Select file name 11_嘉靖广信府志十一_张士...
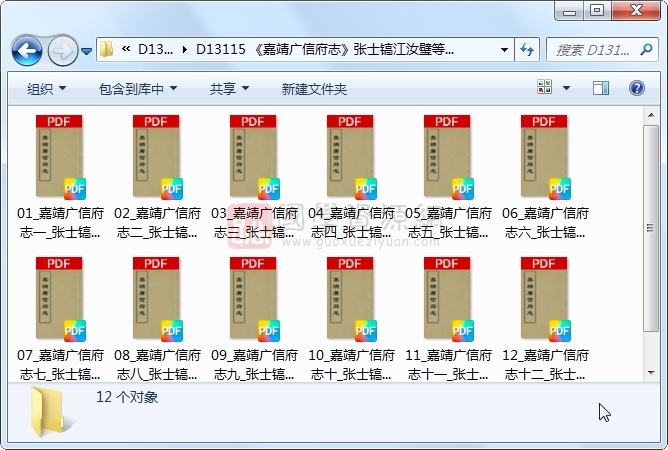Screen dimensions: 668x450 coord(449,365)
